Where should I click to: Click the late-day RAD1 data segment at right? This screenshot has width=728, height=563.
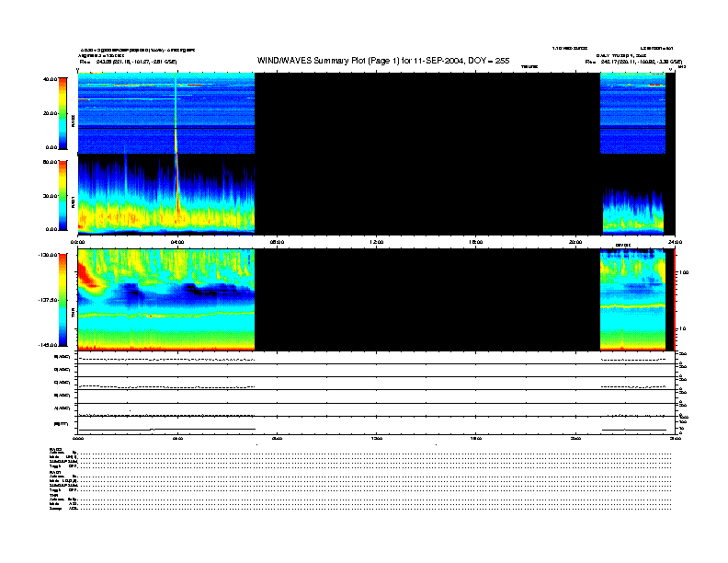pos(632,213)
